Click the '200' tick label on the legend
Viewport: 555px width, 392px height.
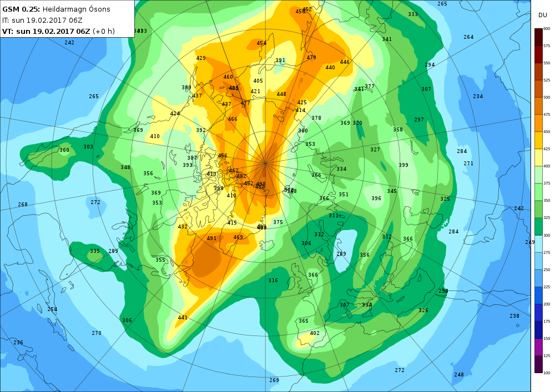(x=547, y=304)
